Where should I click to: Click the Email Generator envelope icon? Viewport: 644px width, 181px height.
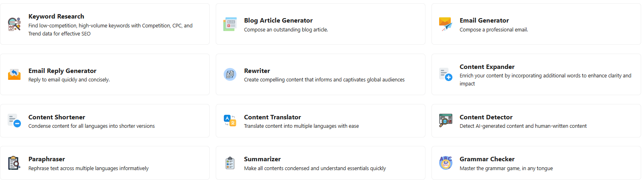[446, 24]
